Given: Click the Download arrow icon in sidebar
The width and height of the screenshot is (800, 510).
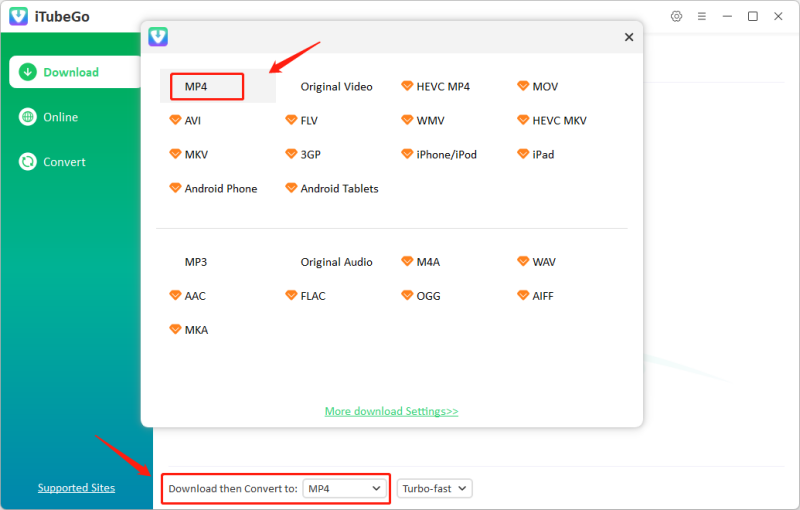Looking at the screenshot, I should [x=28, y=72].
